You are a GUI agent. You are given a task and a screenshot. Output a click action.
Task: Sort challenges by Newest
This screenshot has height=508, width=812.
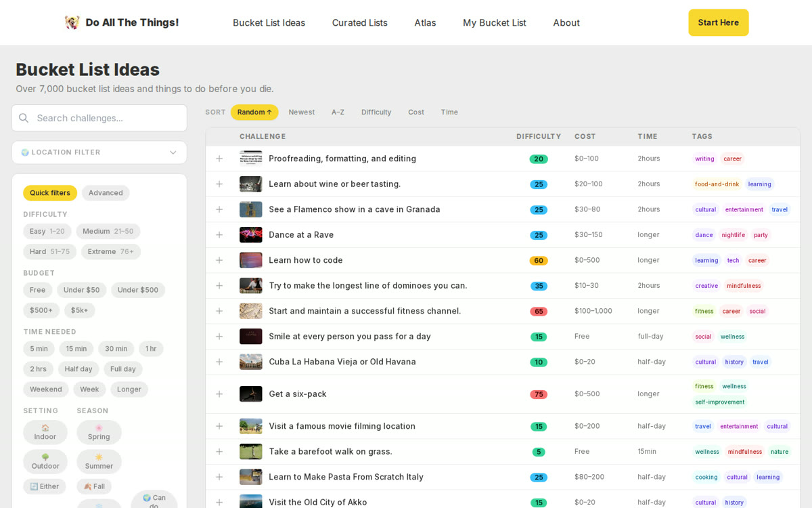point(302,112)
